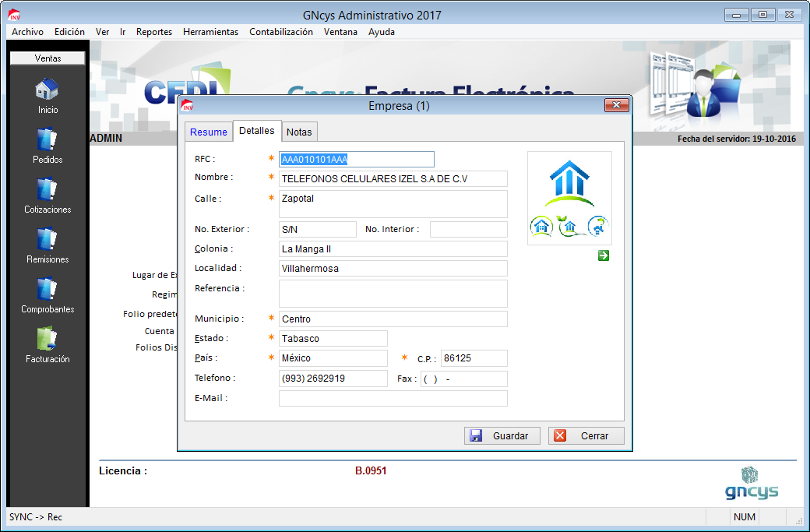810x532 pixels.
Task: Click the Referencia text area
Action: [x=393, y=294]
